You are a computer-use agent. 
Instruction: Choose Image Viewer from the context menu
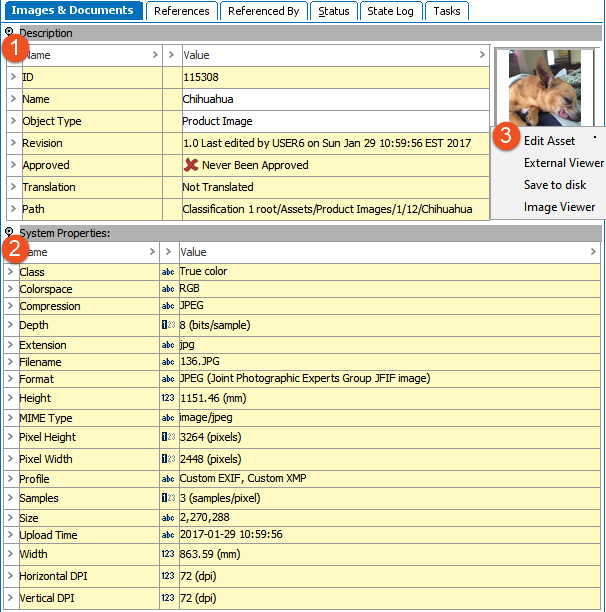559,207
